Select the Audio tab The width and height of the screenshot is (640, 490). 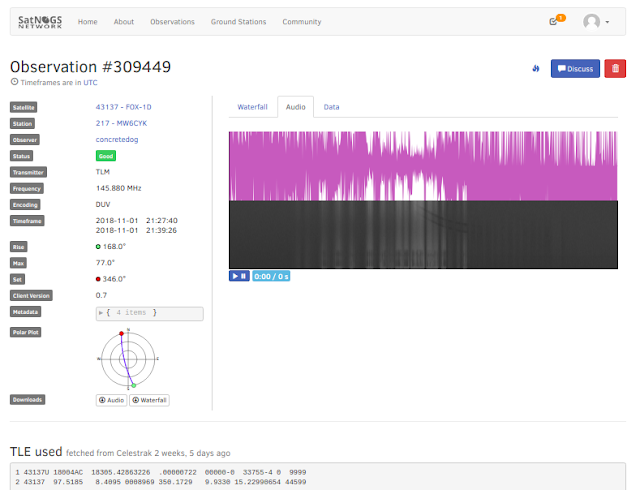pyautogui.click(x=296, y=107)
